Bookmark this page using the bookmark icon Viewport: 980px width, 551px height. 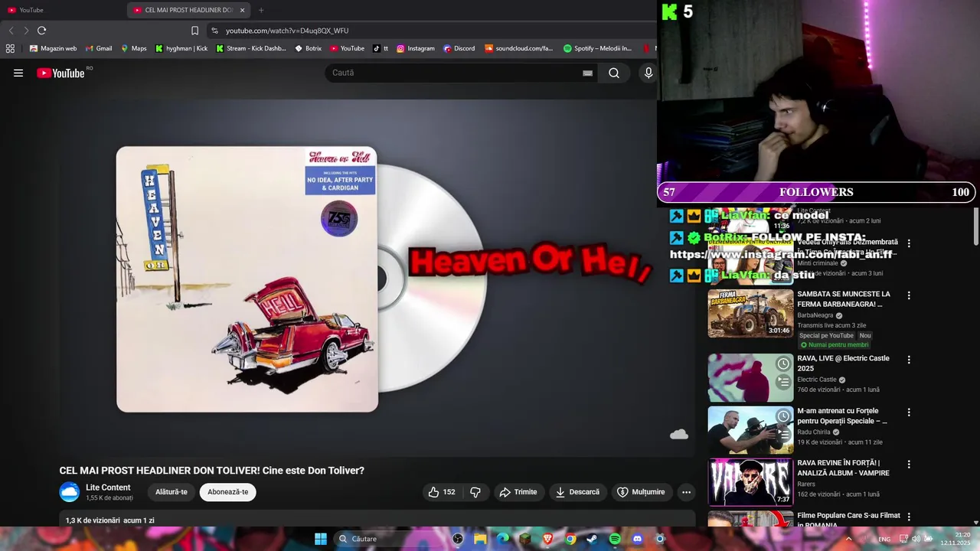(194, 31)
